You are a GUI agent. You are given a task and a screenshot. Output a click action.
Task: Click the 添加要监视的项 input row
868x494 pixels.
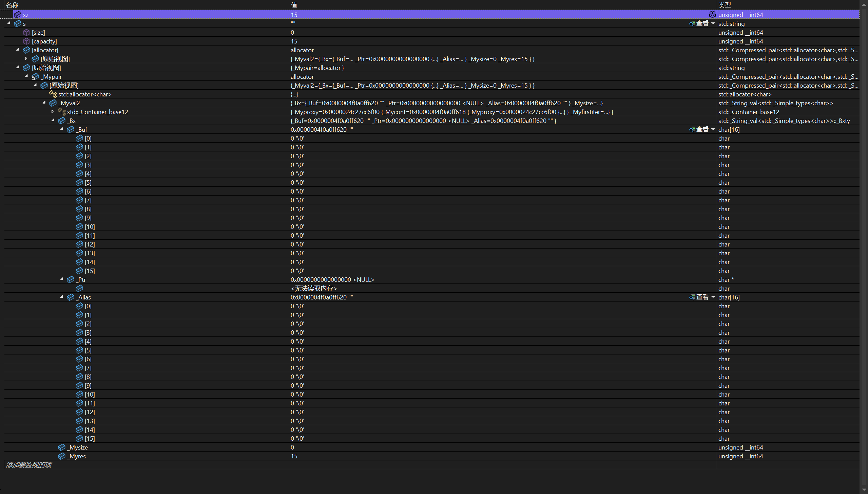point(29,465)
